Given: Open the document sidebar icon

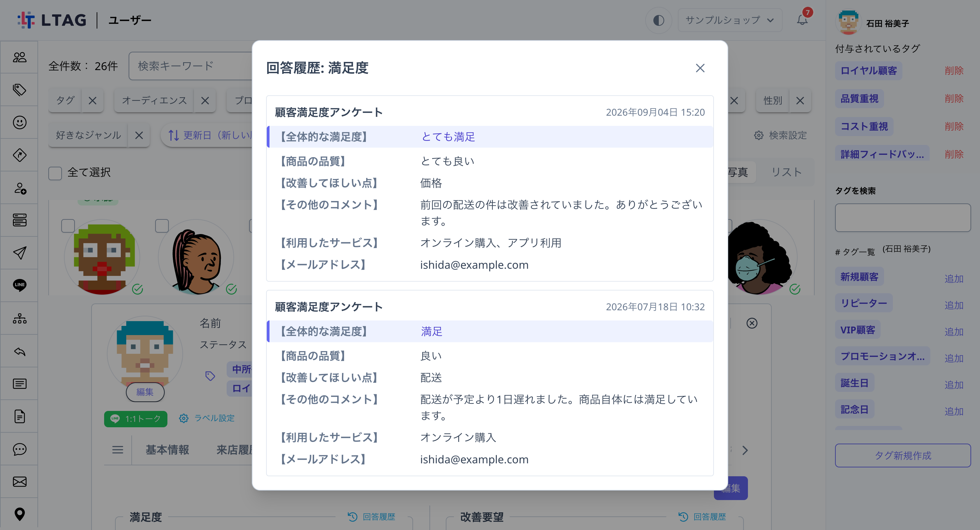Looking at the screenshot, I should click(x=19, y=416).
